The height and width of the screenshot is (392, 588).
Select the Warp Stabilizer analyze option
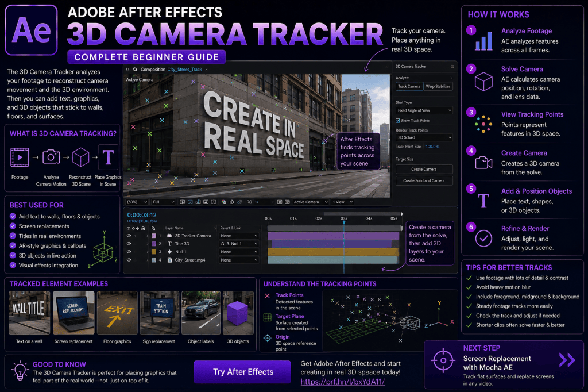click(x=438, y=86)
